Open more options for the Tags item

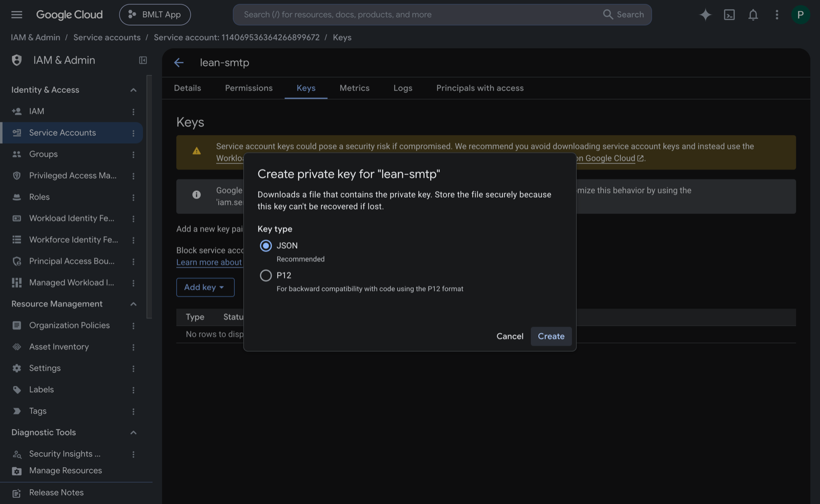133,412
